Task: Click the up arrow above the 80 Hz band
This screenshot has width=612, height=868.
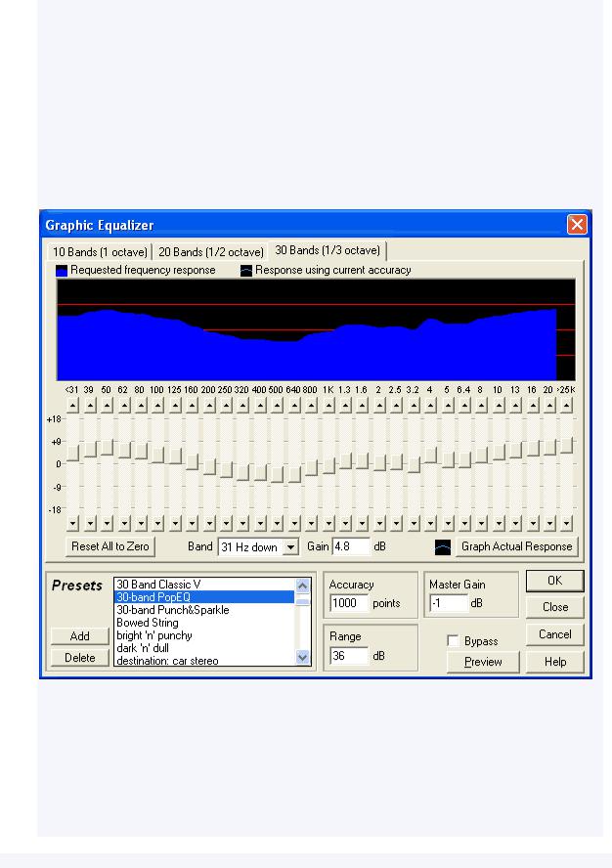Action: point(141,406)
